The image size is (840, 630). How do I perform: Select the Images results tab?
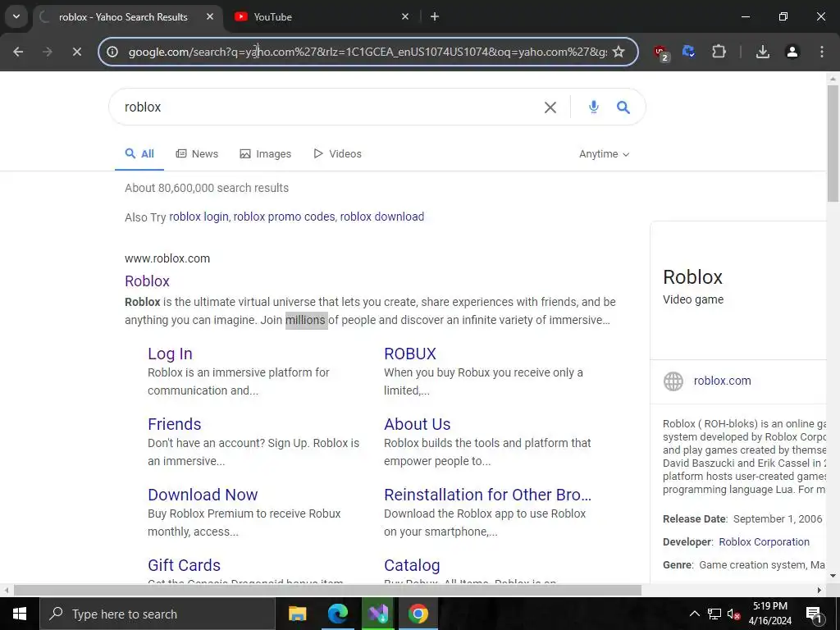266,154
